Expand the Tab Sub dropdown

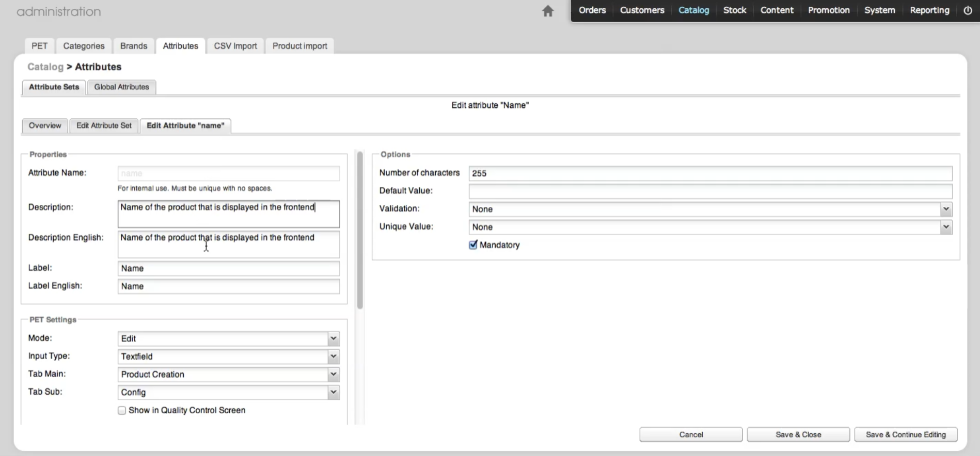(229, 392)
